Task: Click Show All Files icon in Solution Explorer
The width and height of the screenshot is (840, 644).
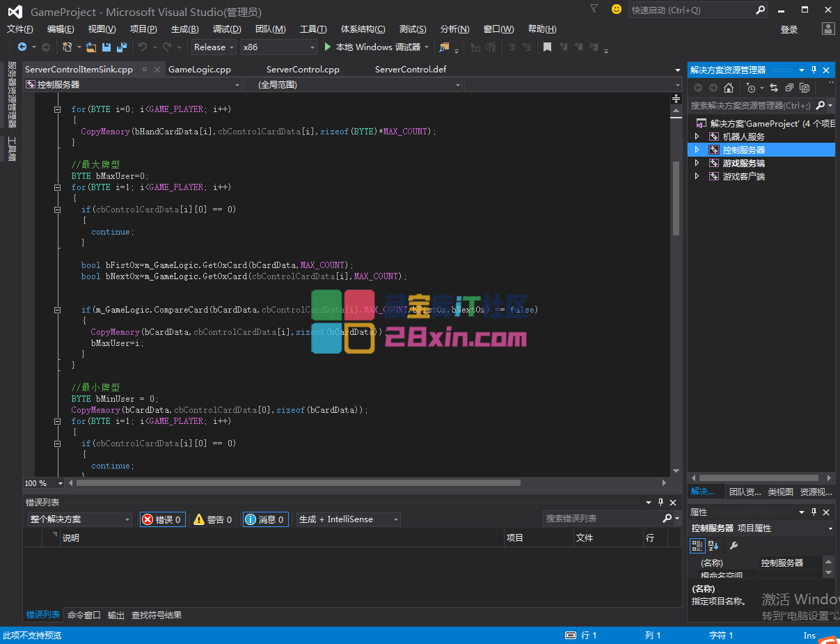Action: pyautogui.click(x=805, y=88)
